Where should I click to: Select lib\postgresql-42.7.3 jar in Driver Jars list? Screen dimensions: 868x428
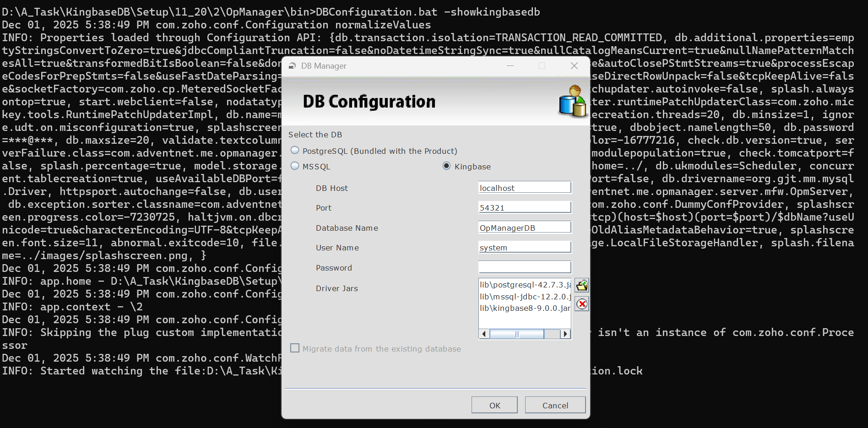pyautogui.click(x=522, y=285)
